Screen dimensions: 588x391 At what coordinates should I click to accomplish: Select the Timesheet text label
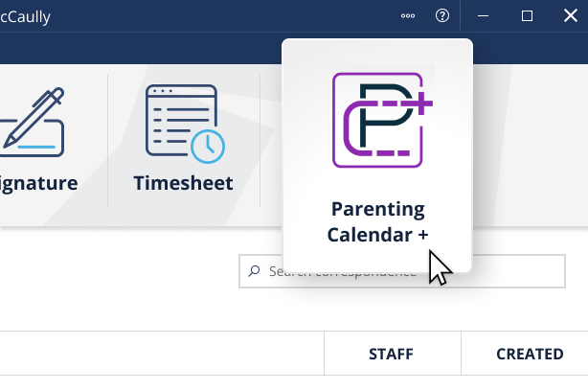pos(183,183)
